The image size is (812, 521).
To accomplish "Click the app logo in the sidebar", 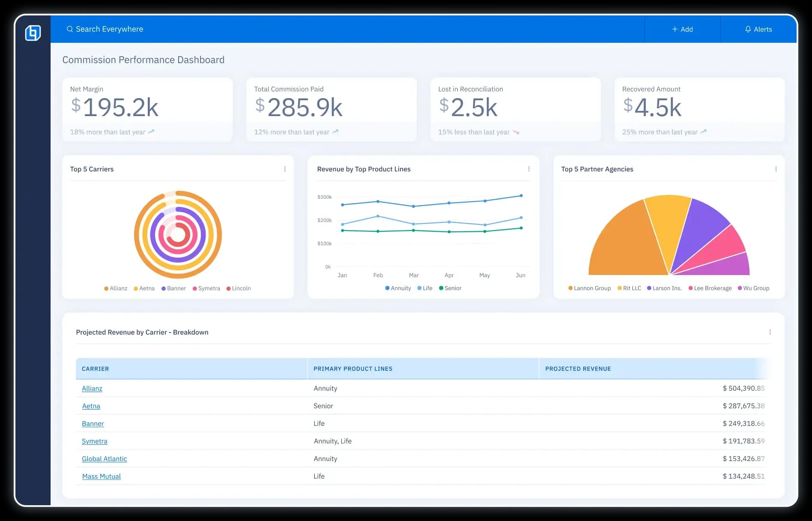I will tap(33, 33).
